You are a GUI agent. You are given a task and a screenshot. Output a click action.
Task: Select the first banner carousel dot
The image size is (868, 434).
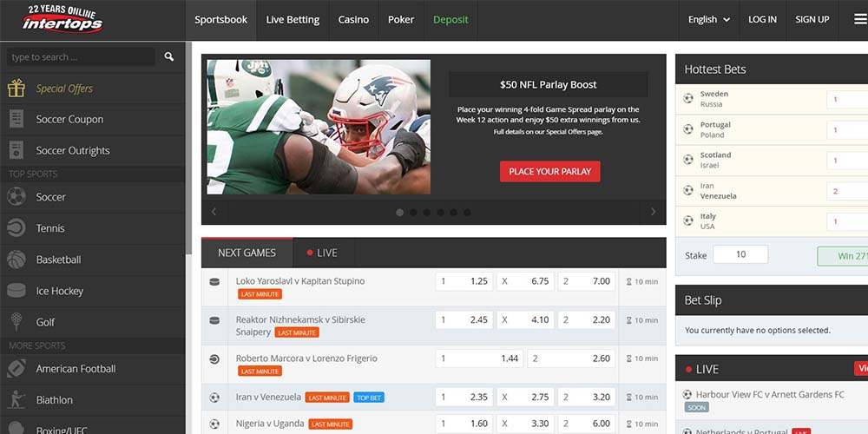coord(400,212)
